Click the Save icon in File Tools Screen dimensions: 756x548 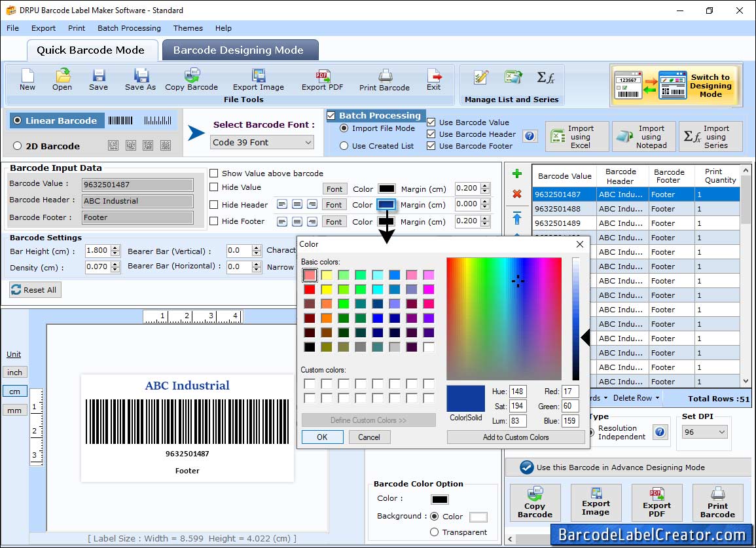[98, 80]
